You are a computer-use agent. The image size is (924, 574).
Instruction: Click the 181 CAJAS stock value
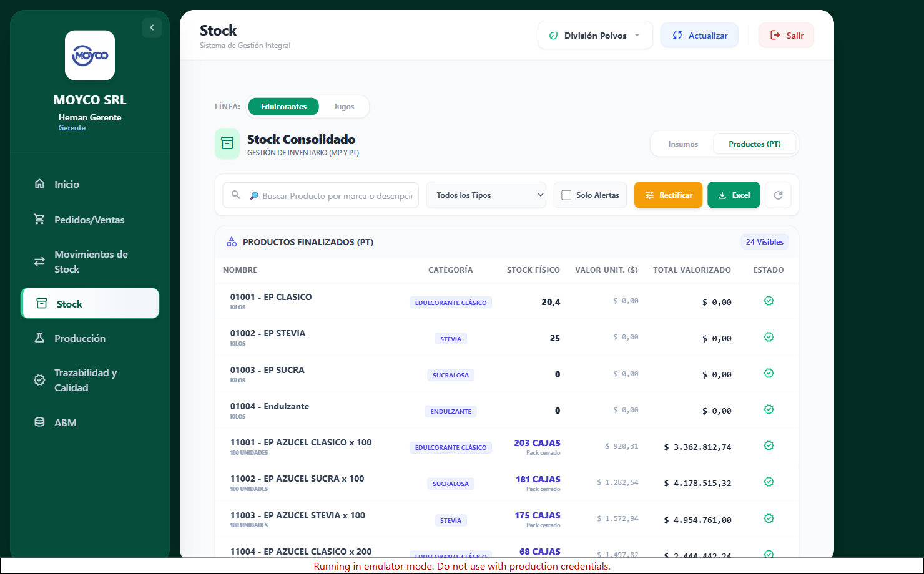[x=538, y=479]
